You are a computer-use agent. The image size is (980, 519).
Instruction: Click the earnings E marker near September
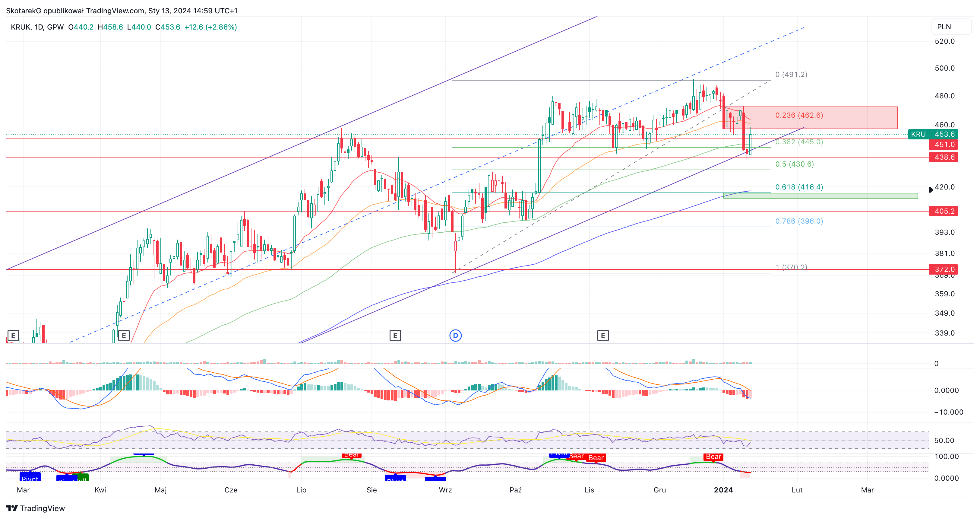tap(395, 336)
